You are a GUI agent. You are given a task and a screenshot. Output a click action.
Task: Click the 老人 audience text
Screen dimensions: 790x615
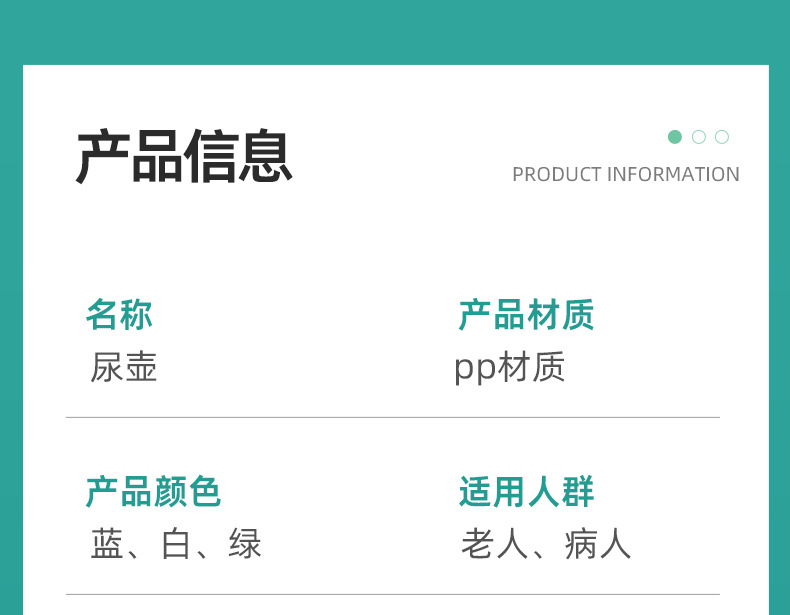[x=494, y=544]
